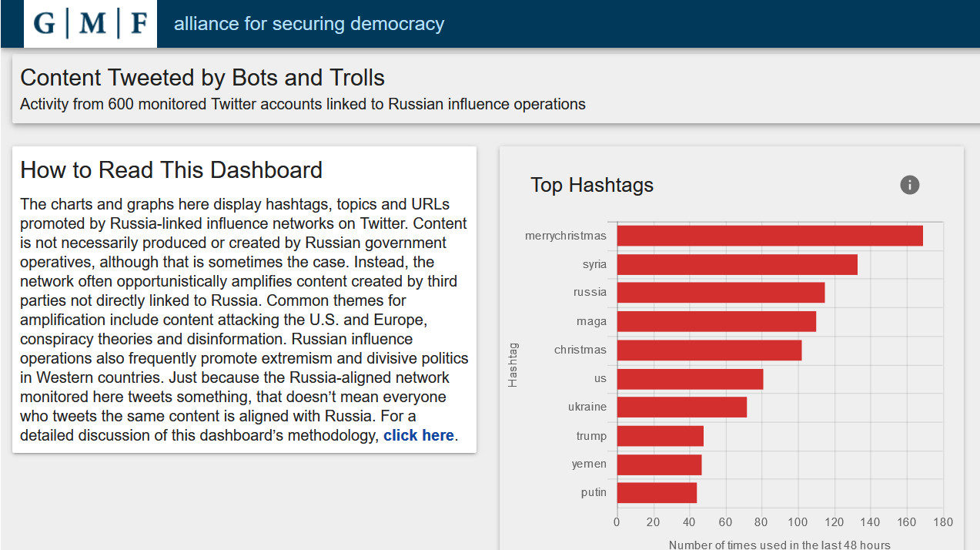Click the 'merrychristmas' axis label
The height and width of the screenshot is (550, 980).
[566, 236]
